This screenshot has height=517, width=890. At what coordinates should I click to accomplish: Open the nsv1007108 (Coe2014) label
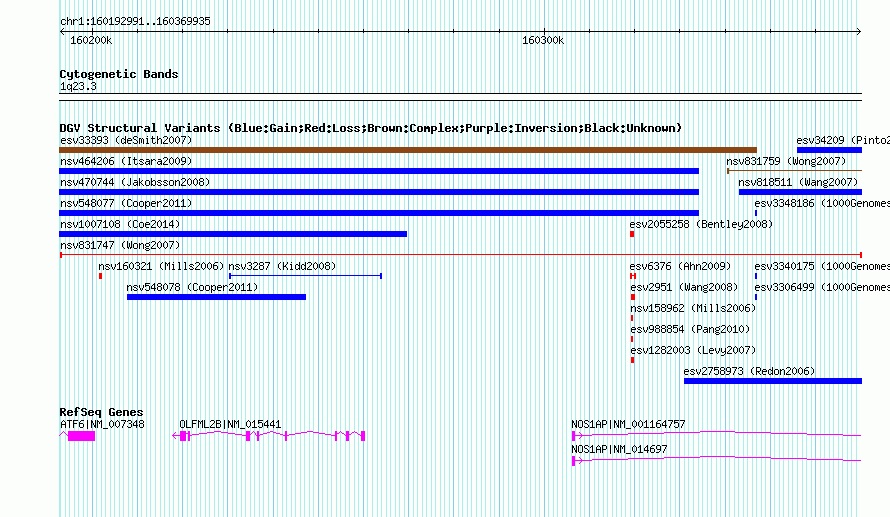[120, 224]
